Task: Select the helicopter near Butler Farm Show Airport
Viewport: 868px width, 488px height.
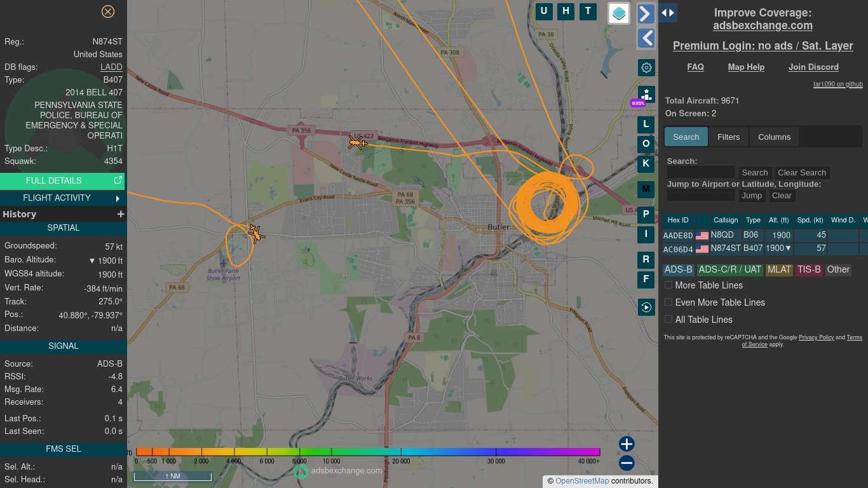Action: point(256,234)
